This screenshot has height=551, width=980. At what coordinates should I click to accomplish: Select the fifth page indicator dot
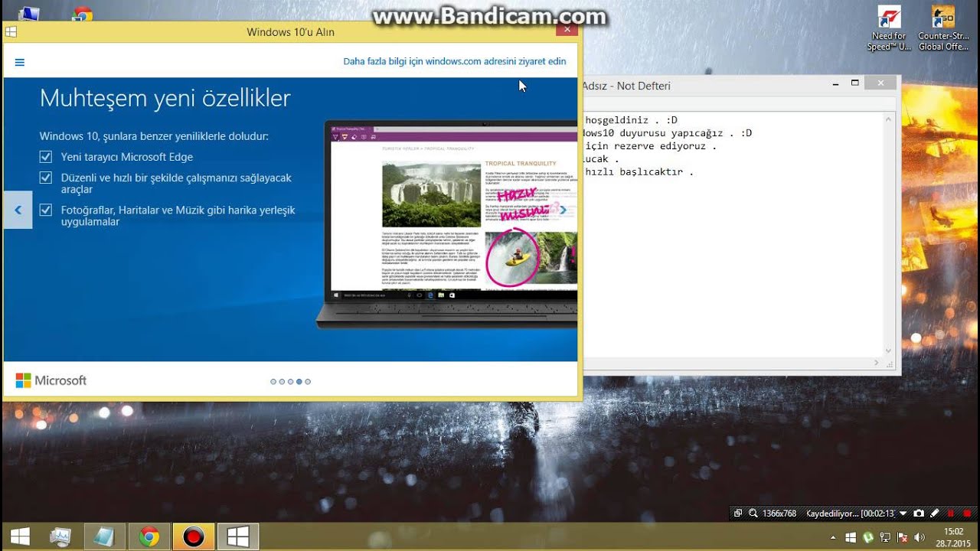(x=308, y=381)
